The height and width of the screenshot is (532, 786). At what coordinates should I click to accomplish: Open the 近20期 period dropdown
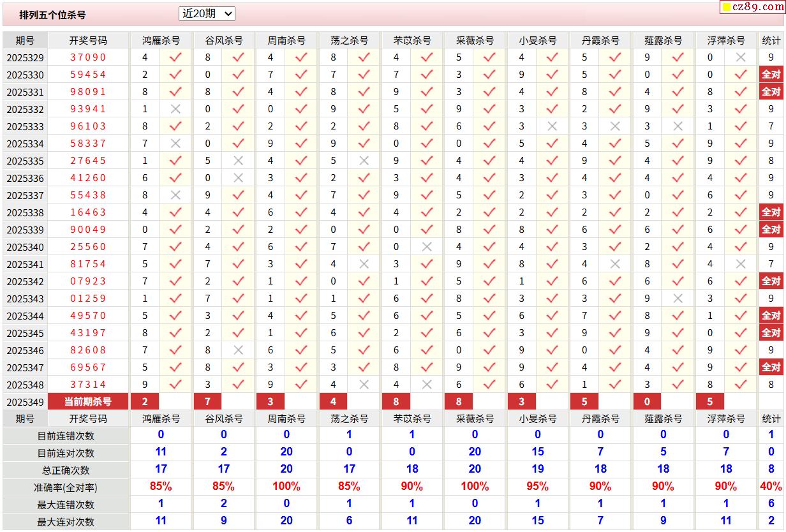point(207,13)
